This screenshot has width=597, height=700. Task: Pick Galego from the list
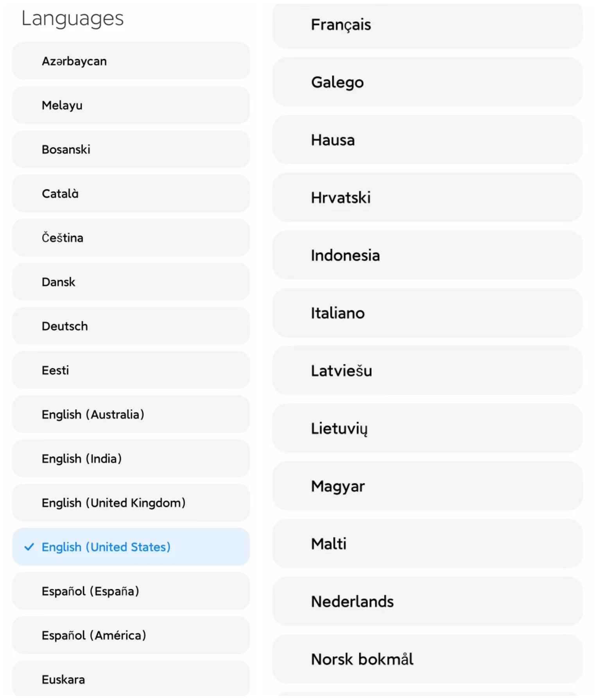(x=427, y=82)
